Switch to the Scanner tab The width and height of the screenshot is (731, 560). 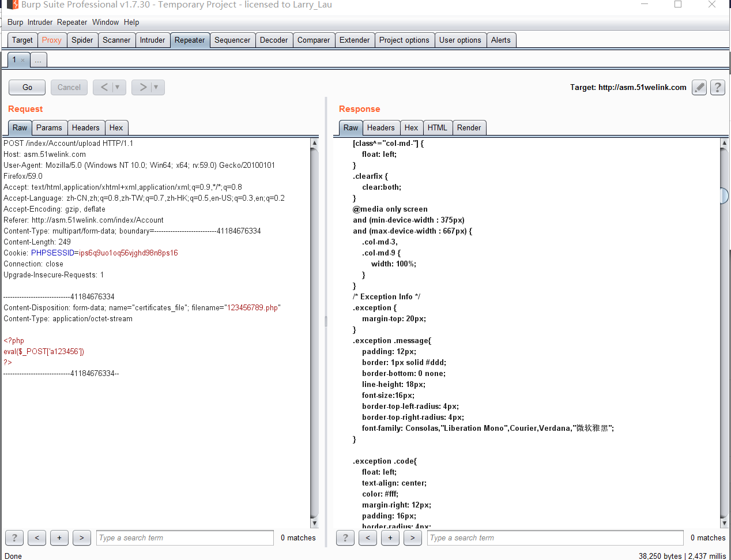(116, 40)
